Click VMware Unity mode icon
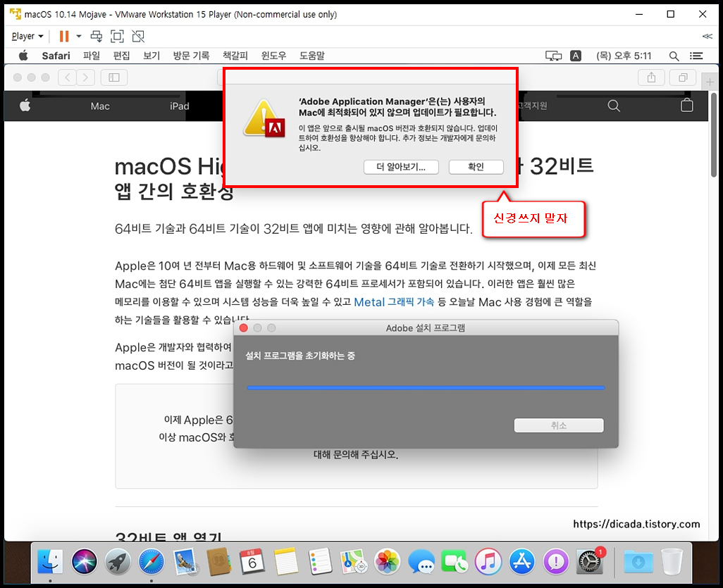Viewport: 723px width, 588px height. click(138, 36)
